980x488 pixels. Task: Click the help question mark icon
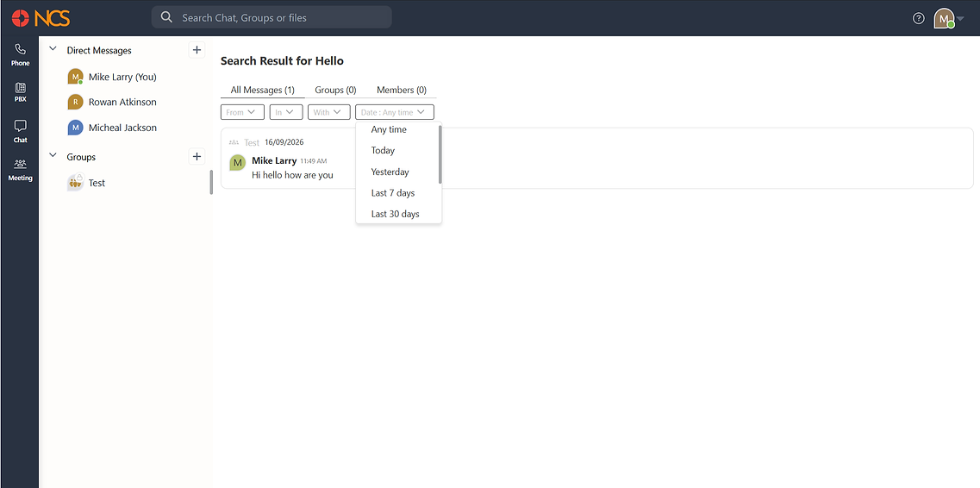(918, 18)
